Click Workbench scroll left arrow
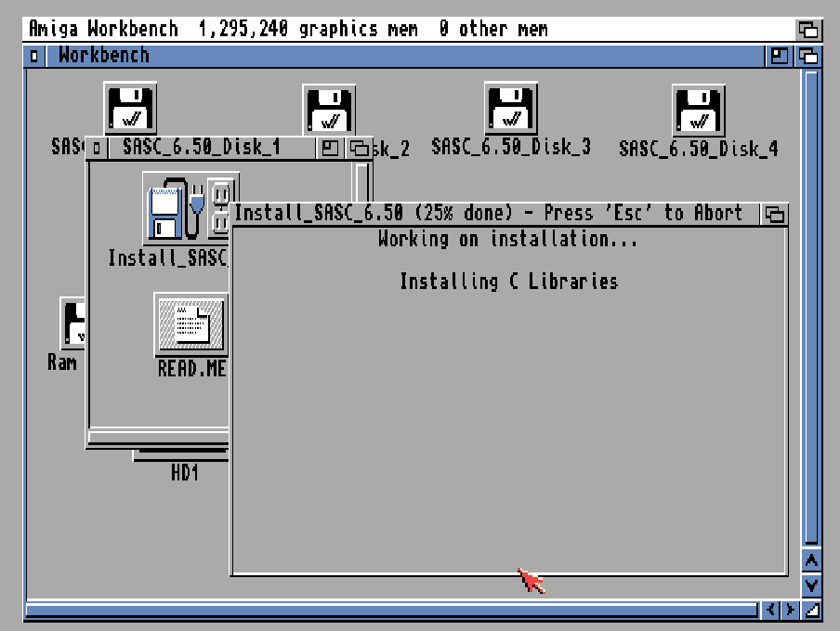The image size is (840, 631). click(x=770, y=610)
